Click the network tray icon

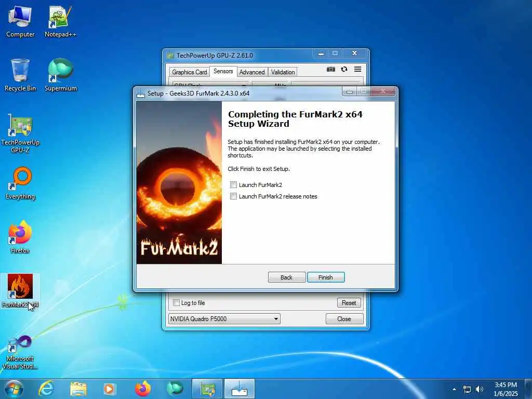467,389
